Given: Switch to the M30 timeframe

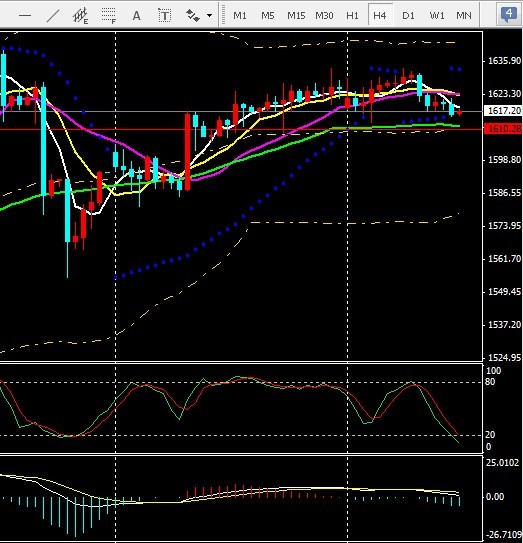Looking at the screenshot, I should [324, 16].
